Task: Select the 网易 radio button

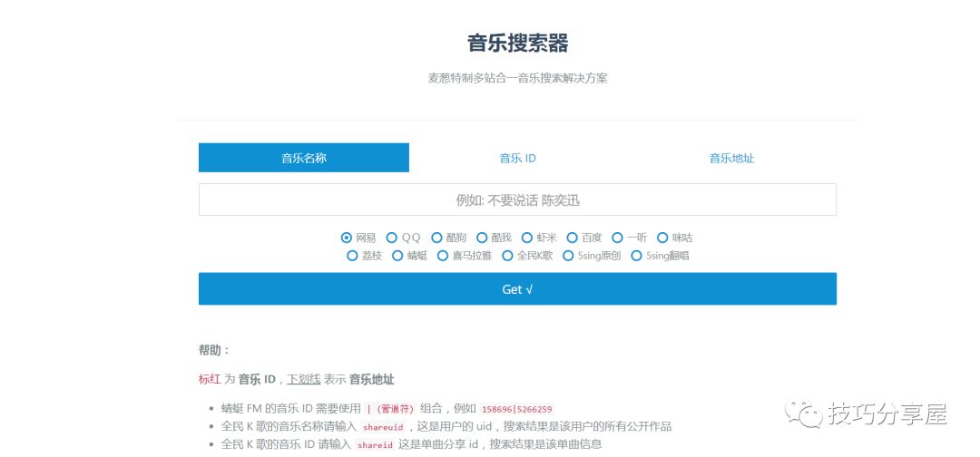Action: click(347, 238)
